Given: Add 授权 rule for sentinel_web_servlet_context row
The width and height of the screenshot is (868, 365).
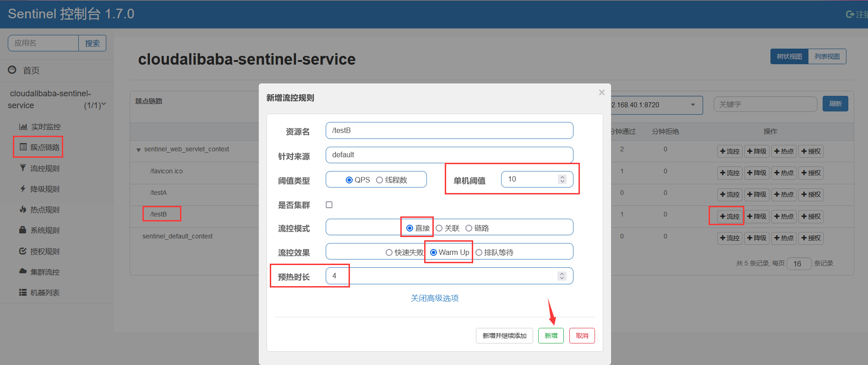Looking at the screenshot, I should click(811, 151).
